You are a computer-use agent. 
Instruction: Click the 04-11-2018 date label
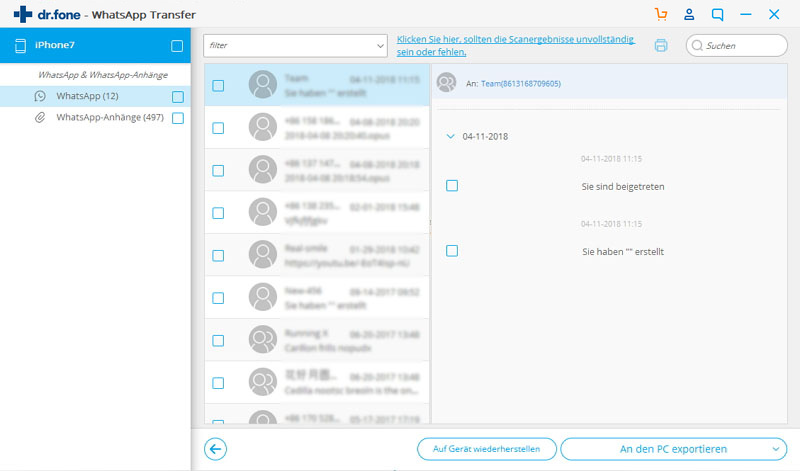click(485, 136)
